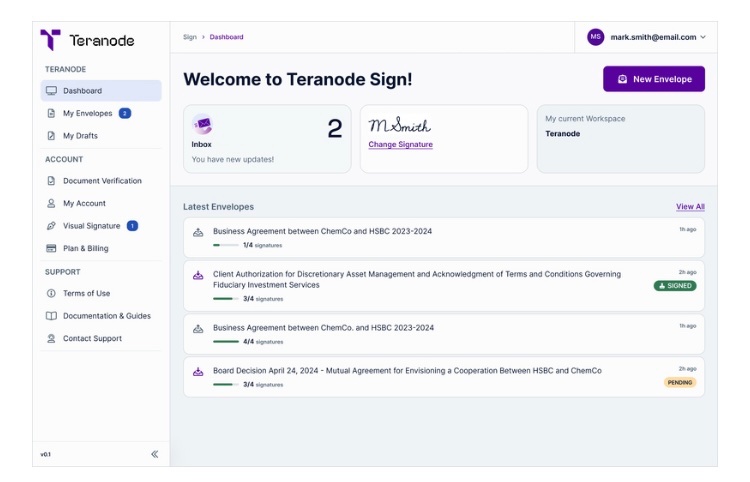This screenshot has height=482, width=750.
Task: Click the Teranode logo icon
Action: pos(50,39)
